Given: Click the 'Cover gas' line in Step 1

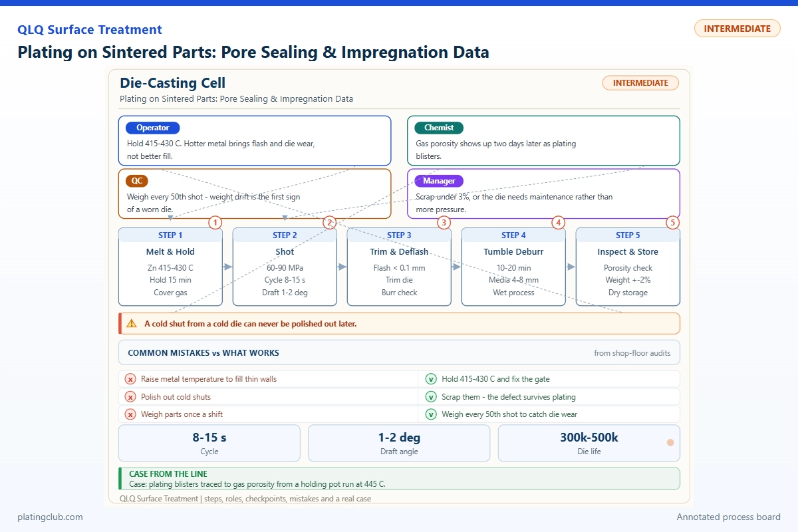Looking at the screenshot, I should (x=171, y=293).
